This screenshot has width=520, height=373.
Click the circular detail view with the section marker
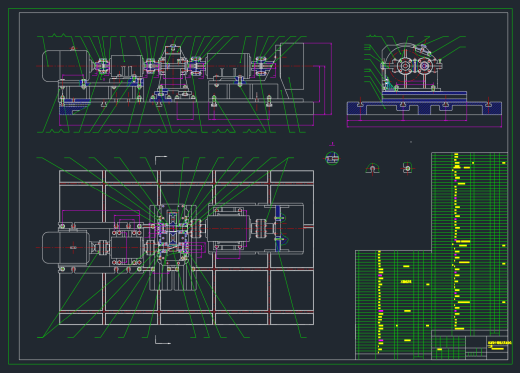tap(332, 158)
